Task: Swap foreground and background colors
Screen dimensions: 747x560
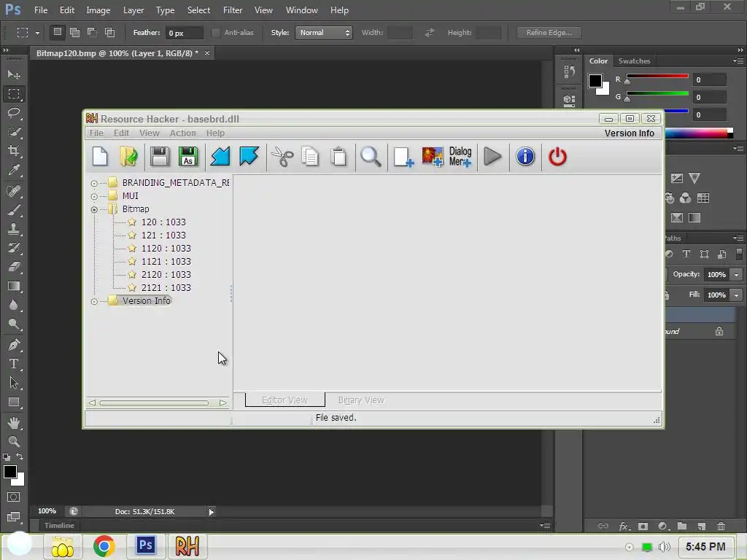Action: click(x=20, y=456)
